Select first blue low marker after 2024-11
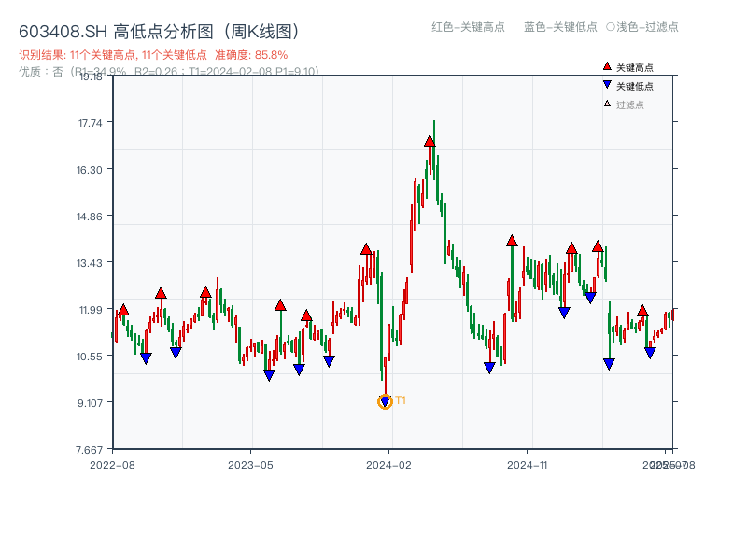Screen dimensions: 747x560 (x=565, y=313)
